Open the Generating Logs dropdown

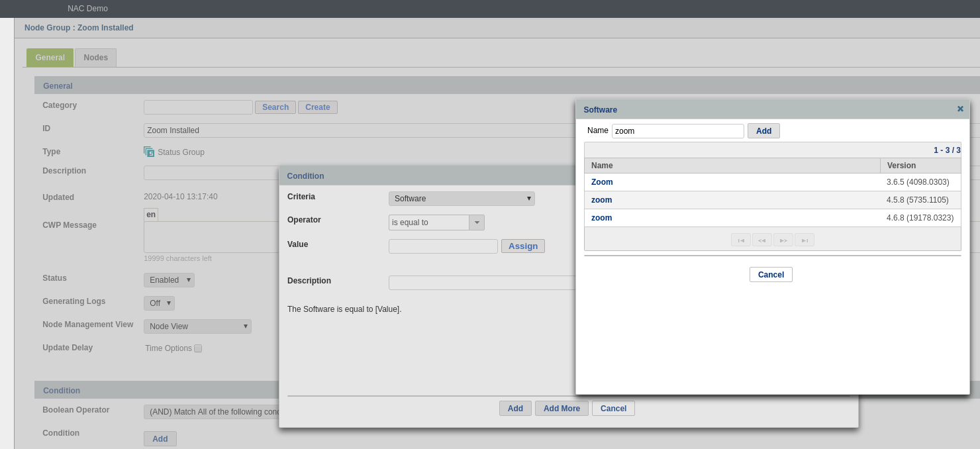[159, 303]
